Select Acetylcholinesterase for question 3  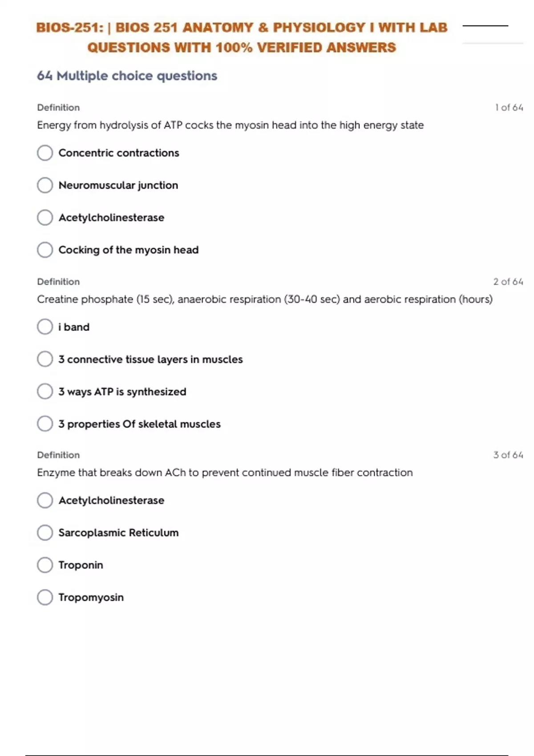click(45, 500)
